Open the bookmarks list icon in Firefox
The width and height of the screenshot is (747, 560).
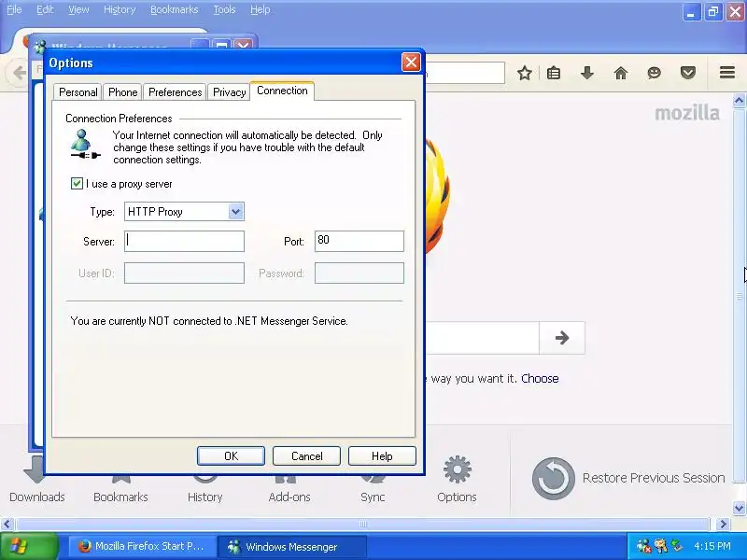[x=554, y=73]
